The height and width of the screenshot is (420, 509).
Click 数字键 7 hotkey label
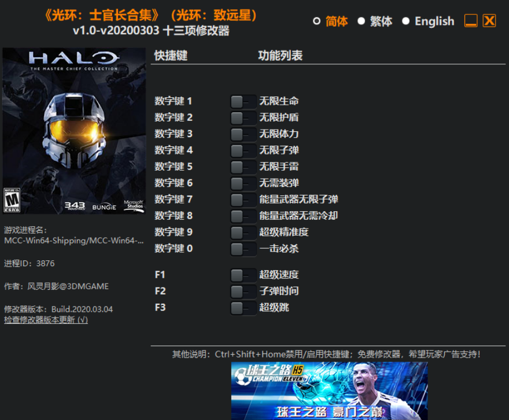coord(174,199)
